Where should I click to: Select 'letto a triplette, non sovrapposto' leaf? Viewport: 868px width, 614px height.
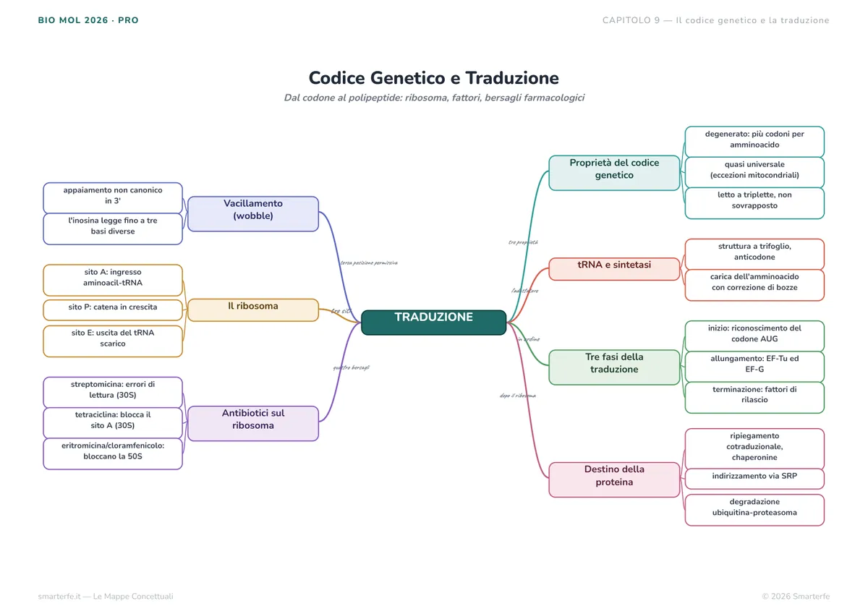click(754, 203)
